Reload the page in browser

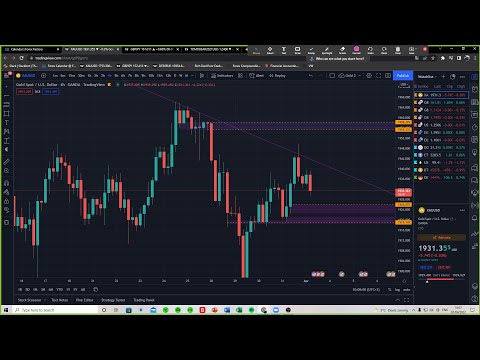(x=22, y=58)
